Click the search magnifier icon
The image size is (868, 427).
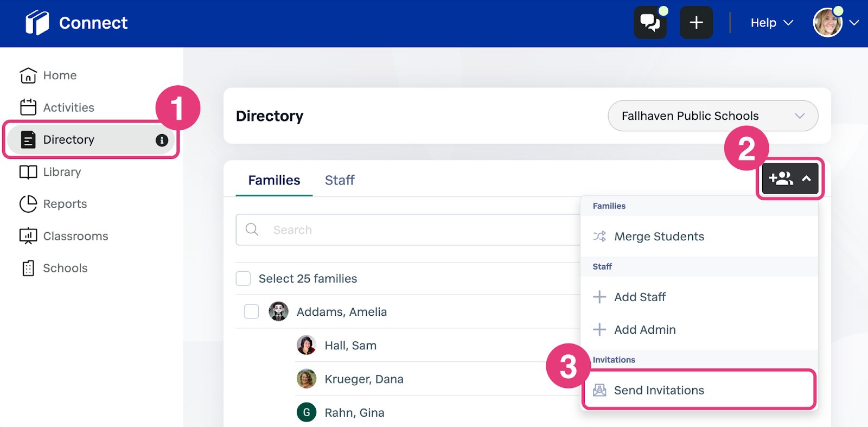(x=252, y=230)
